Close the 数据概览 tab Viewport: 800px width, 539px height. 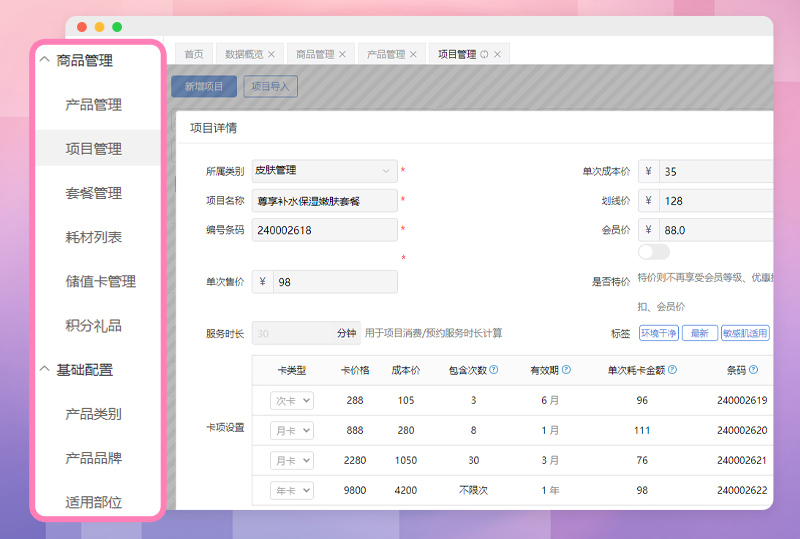[x=271, y=54]
